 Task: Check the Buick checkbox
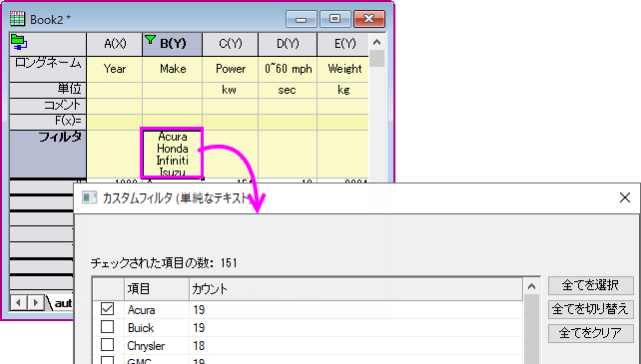[108, 327]
